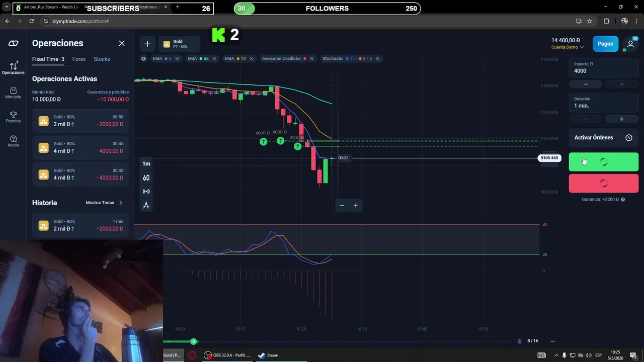Edit the Duración 1 min. field
Screen dimensions: 644x362
pyautogui.click(x=603, y=103)
